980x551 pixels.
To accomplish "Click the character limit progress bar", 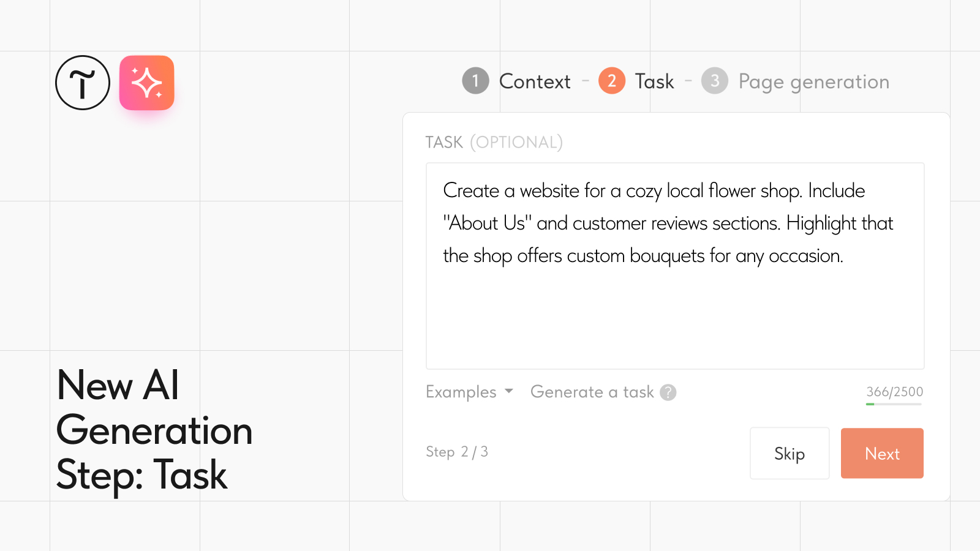I will pos(894,404).
